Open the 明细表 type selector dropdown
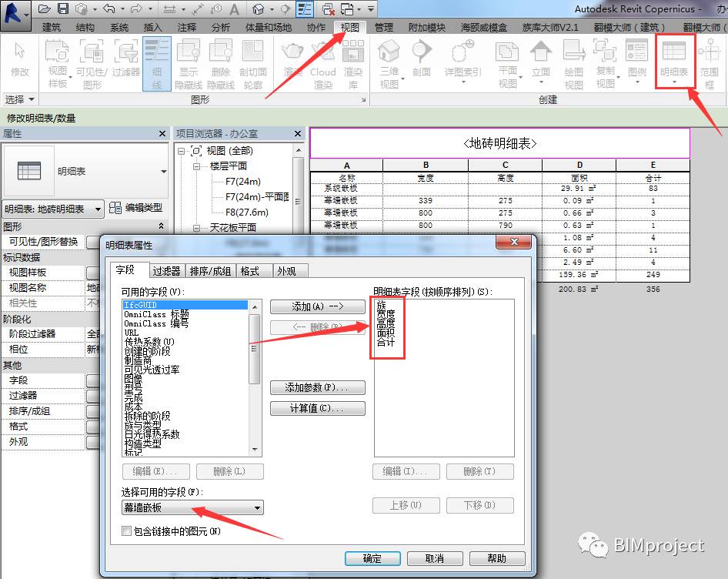 pos(85,172)
